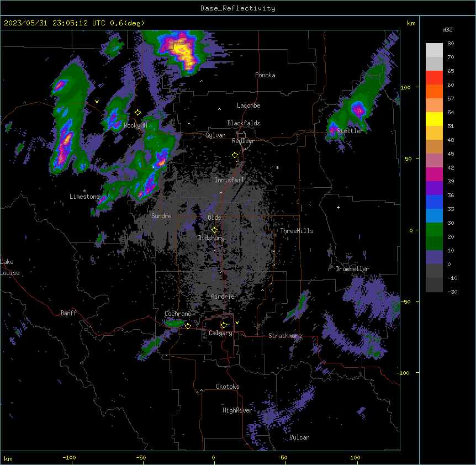
Task: Click the -30 value at the legend bottom
Action: pos(452,292)
